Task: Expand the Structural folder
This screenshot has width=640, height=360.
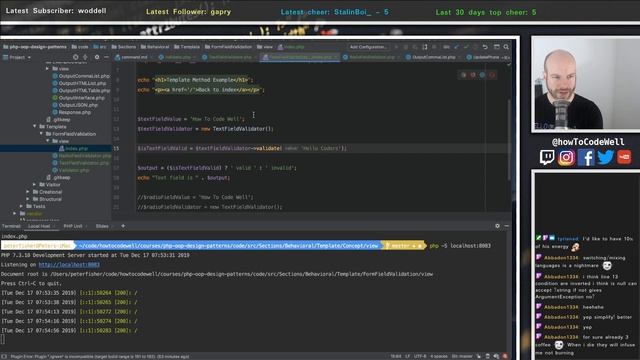Action: click(28, 199)
